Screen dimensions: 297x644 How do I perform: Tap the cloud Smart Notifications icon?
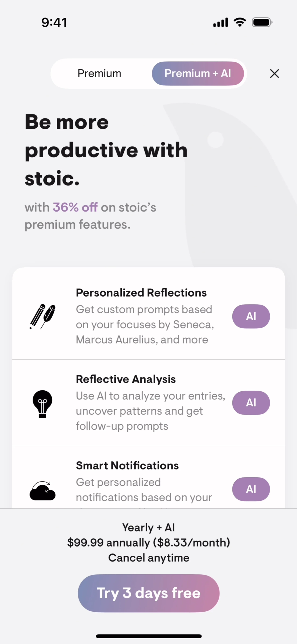click(43, 491)
